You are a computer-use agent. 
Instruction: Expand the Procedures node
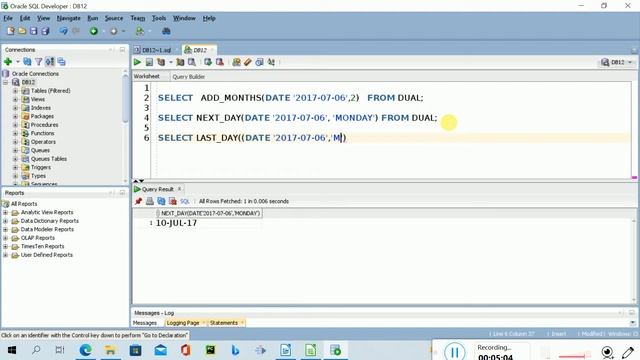[16, 125]
